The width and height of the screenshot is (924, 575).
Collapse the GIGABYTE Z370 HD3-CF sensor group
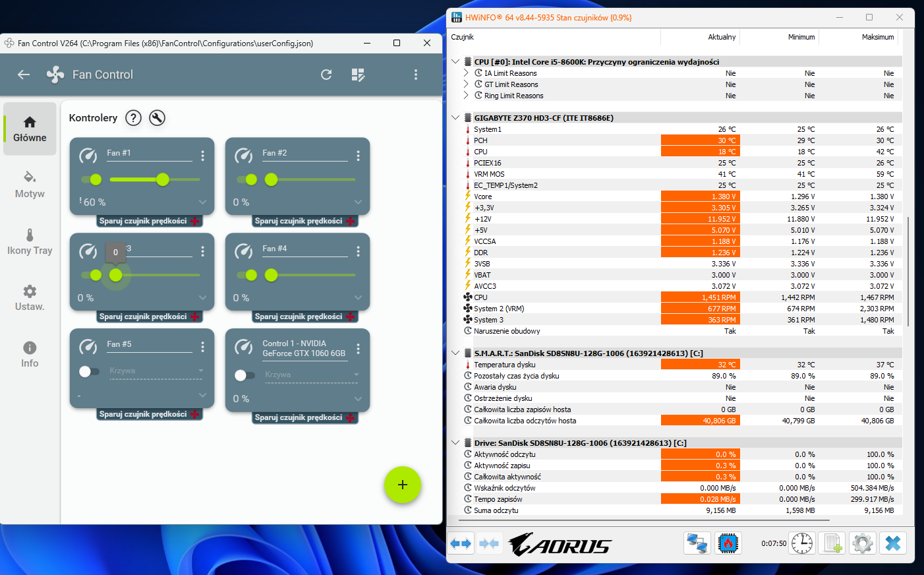click(x=455, y=118)
